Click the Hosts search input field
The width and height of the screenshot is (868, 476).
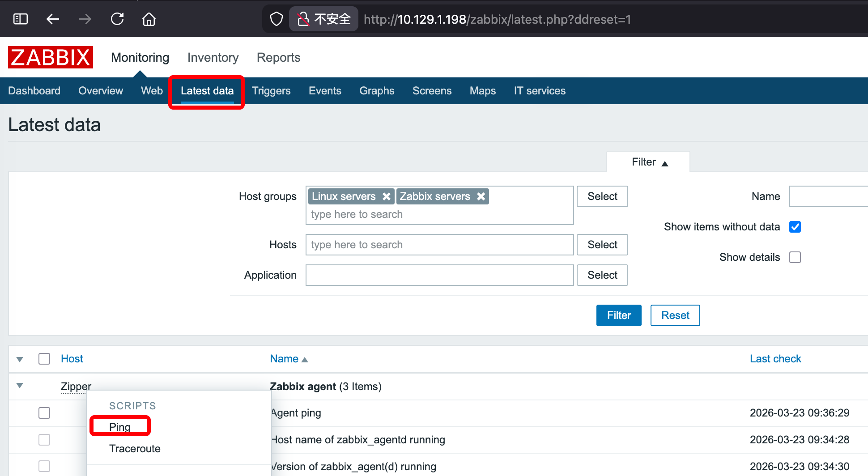(439, 245)
